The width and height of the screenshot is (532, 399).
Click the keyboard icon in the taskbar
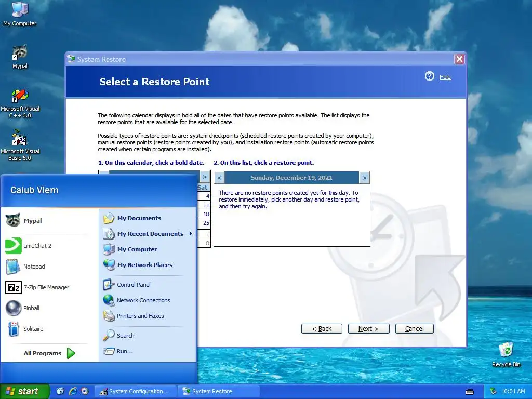click(x=470, y=392)
